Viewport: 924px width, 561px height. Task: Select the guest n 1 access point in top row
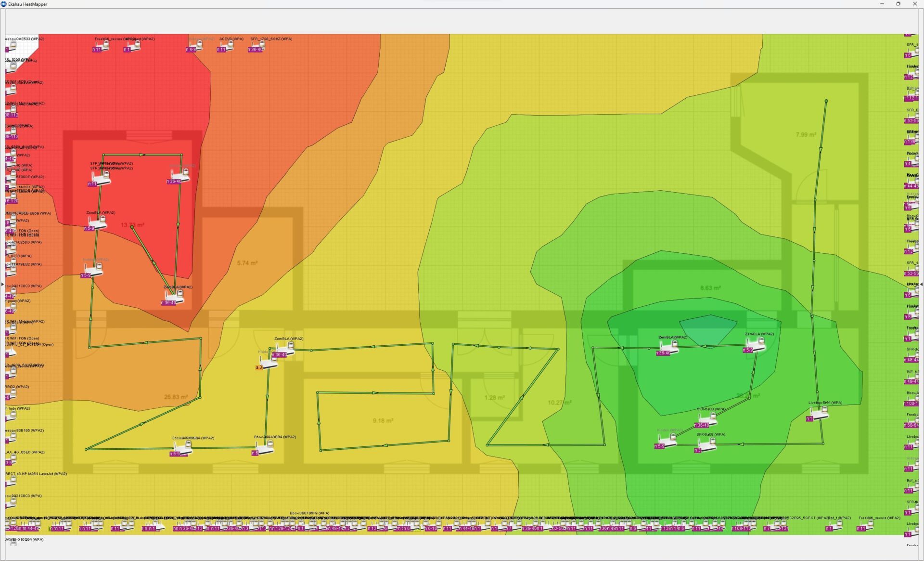[132, 47]
